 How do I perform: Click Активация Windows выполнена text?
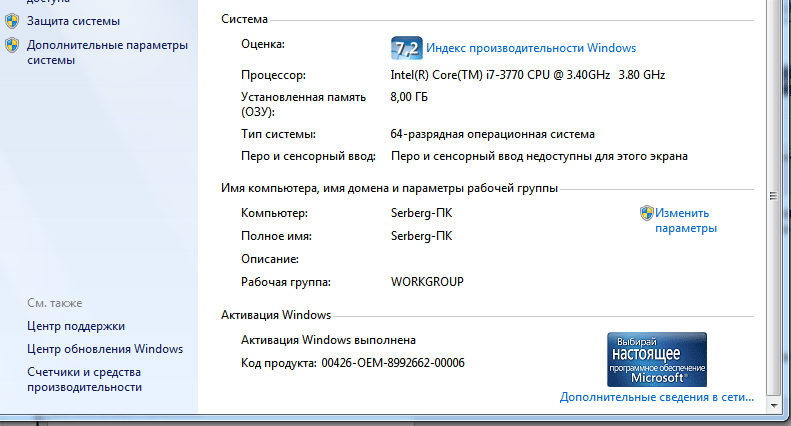click(328, 340)
